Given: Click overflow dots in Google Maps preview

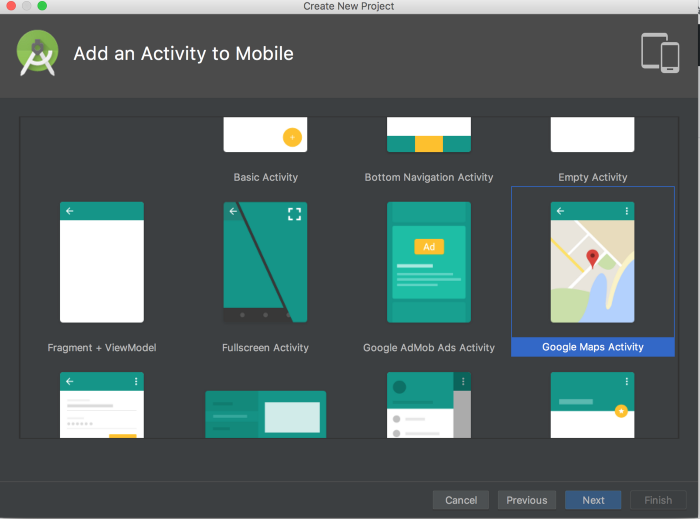Looking at the screenshot, I should (x=627, y=211).
